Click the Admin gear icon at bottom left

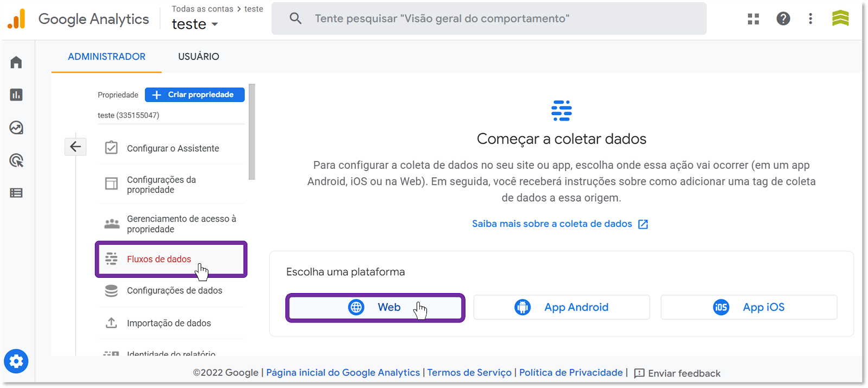click(16, 361)
